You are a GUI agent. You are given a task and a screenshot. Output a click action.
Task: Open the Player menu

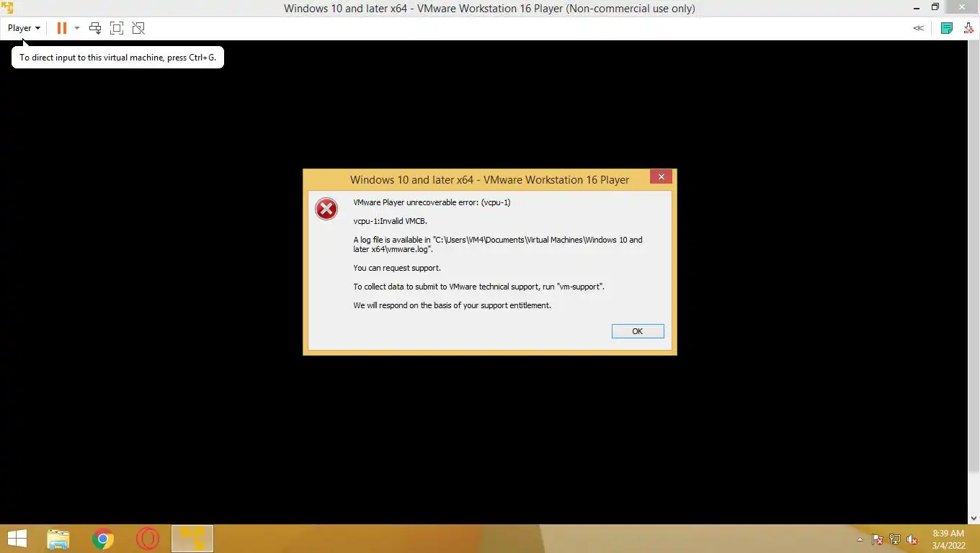(x=24, y=28)
